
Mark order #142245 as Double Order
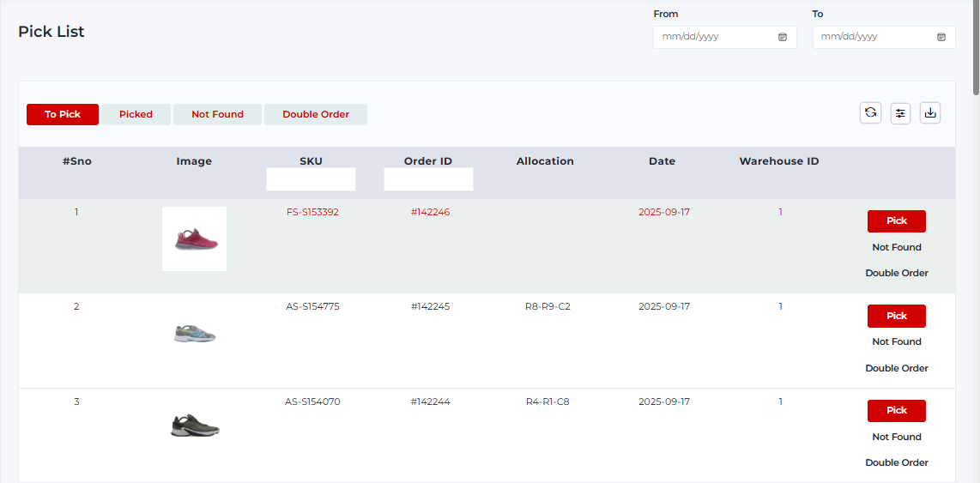tap(897, 368)
